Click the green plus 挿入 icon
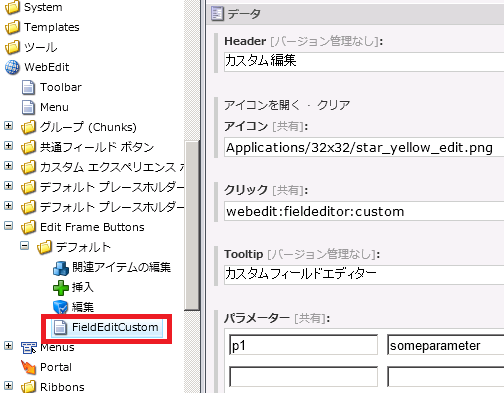504x393 pixels. pyautogui.click(x=61, y=288)
